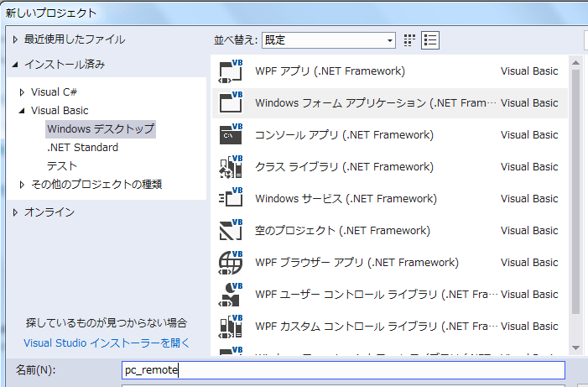588x387 pixels.
Task: Click the 名前 project name field
Action: coord(343,370)
